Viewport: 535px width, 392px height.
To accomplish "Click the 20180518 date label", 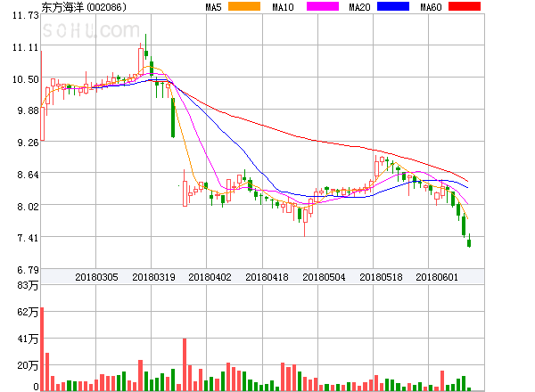I will (x=381, y=277).
